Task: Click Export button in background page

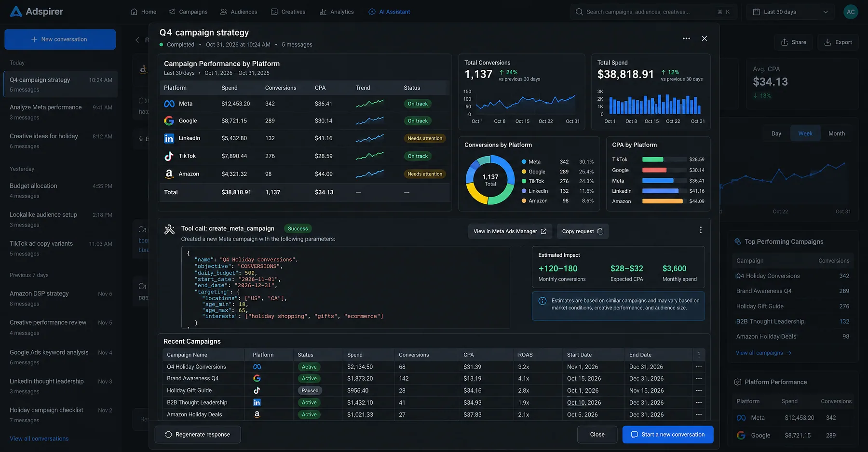Action: [x=838, y=42]
